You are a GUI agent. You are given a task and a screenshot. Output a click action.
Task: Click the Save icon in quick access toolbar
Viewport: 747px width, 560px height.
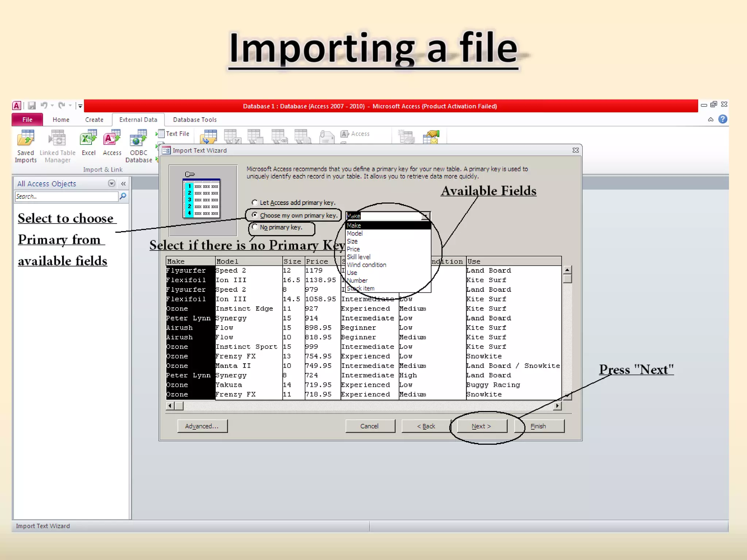click(x=32, y=106)
